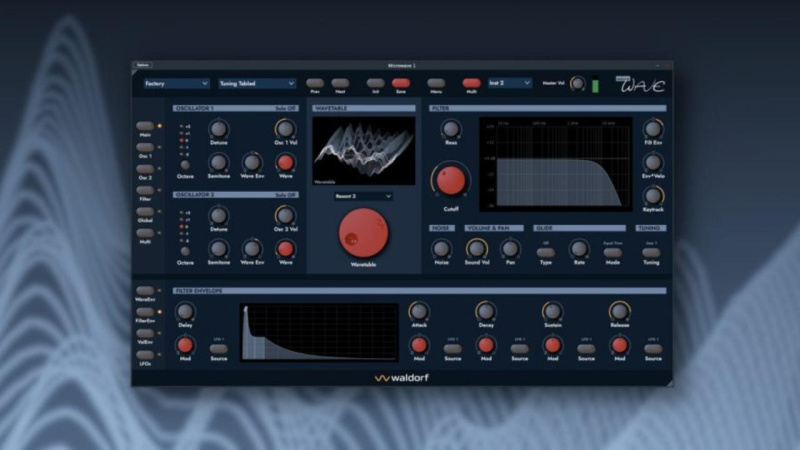Image resolution: width=800 pixels, height=450 pixels.
Task: Toggle Oscillator 2 Solo Off switch
Action: pos(287,195)
